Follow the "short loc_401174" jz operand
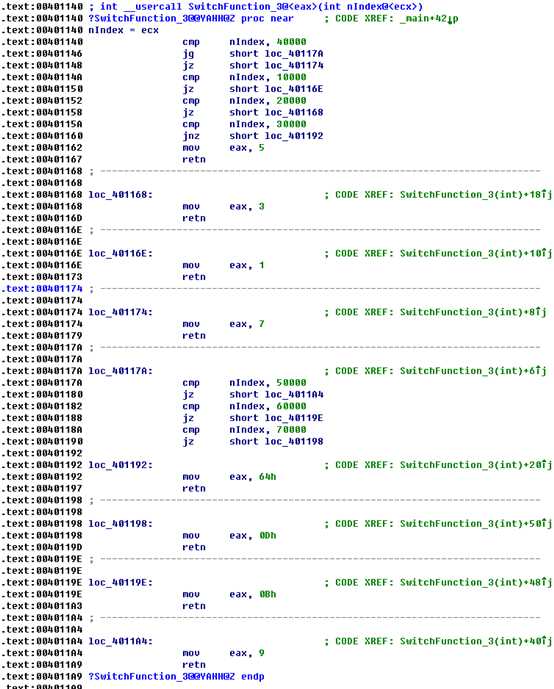This screenshot has height=689, width=554. 276,65
